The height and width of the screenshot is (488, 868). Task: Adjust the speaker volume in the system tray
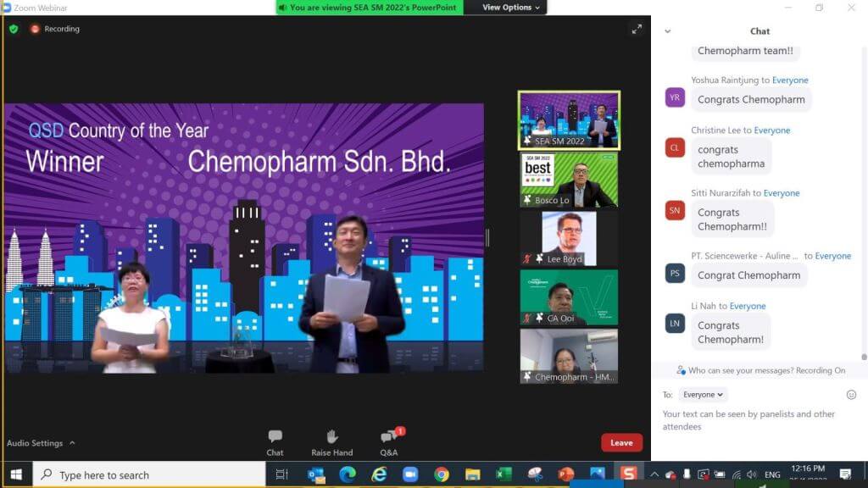tap(751, 476)
